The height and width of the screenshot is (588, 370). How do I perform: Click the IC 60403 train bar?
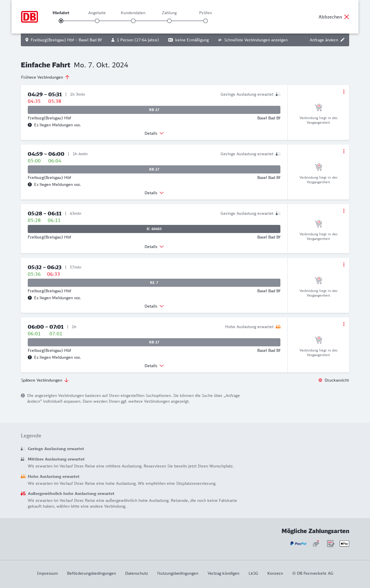tap(154, 229)
